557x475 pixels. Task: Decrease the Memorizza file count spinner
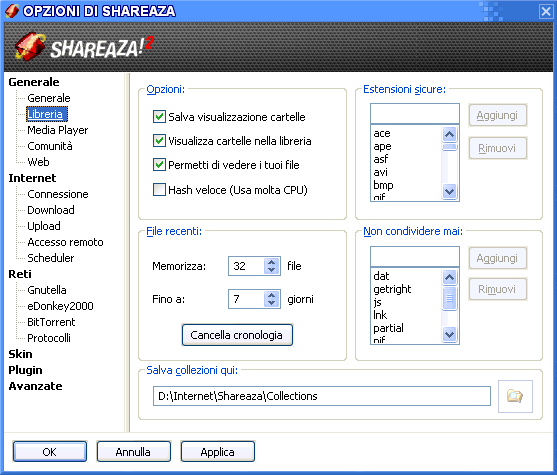click(272, 270)
